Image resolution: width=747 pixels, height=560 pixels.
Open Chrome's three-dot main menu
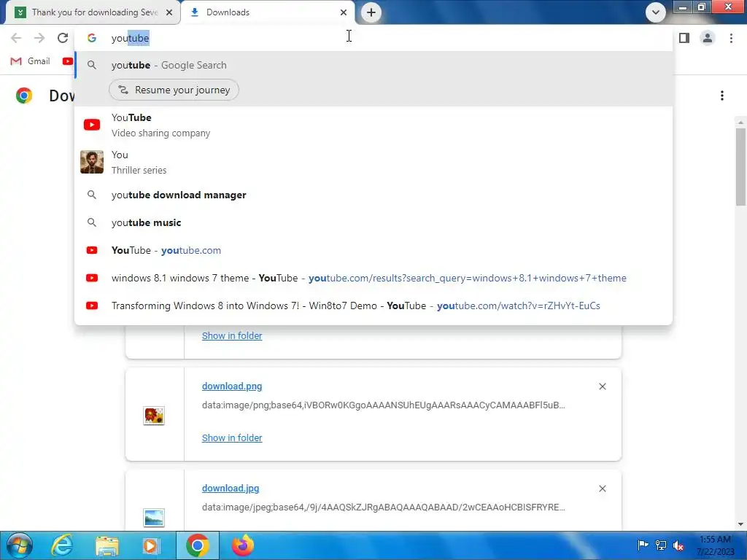coord(731,38)
